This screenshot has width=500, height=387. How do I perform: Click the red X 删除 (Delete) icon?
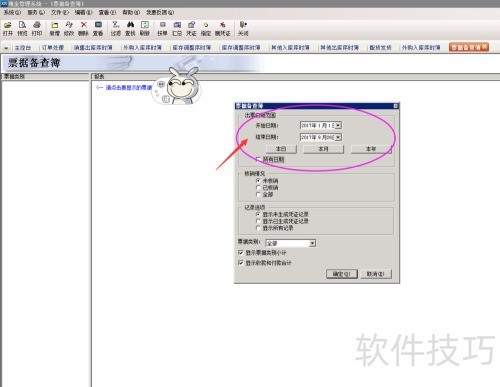click(83, 25)
